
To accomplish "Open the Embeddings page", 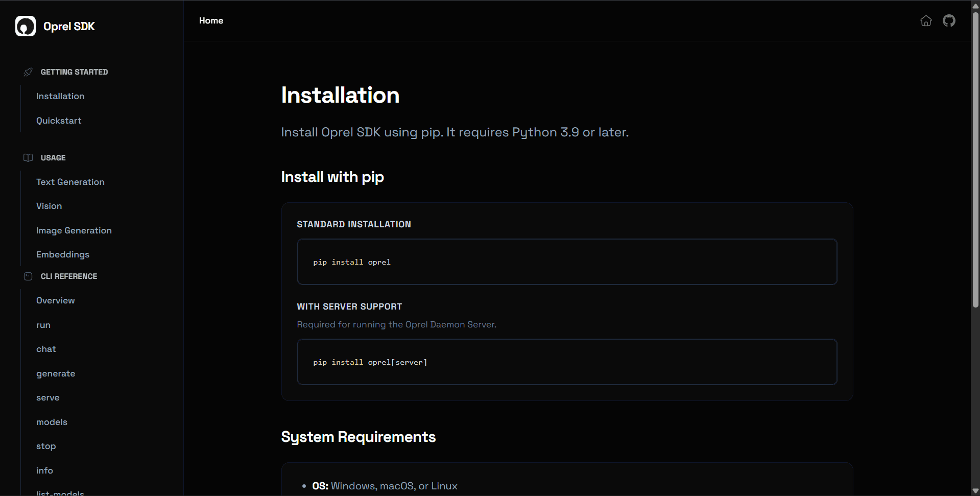I will click(x=62, y=254).
